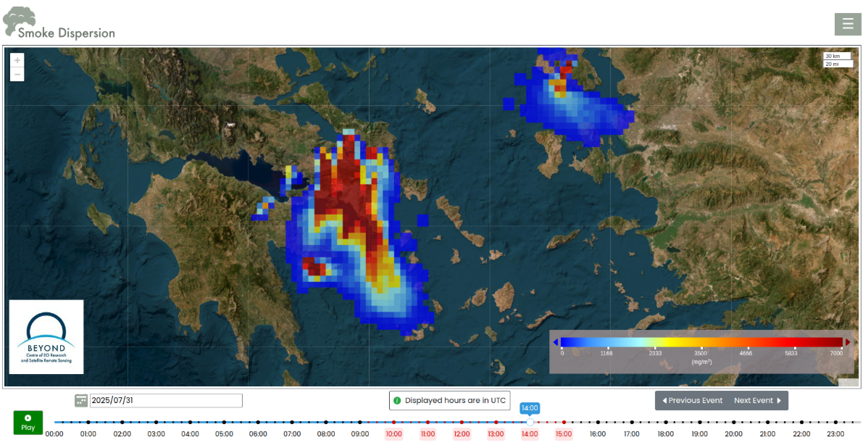Start playback with the Play button

[x=28, y=423]
